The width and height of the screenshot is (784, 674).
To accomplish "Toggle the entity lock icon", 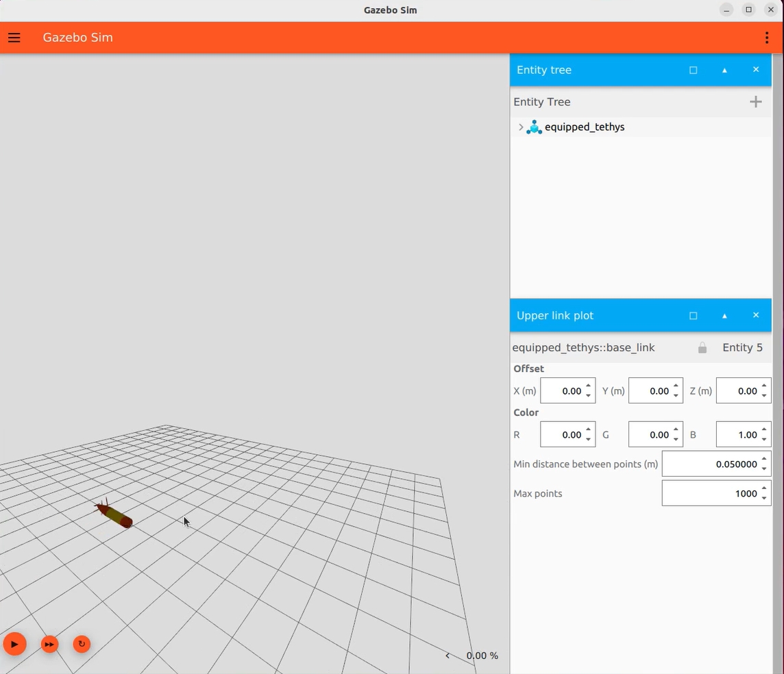I will (702, 348).
